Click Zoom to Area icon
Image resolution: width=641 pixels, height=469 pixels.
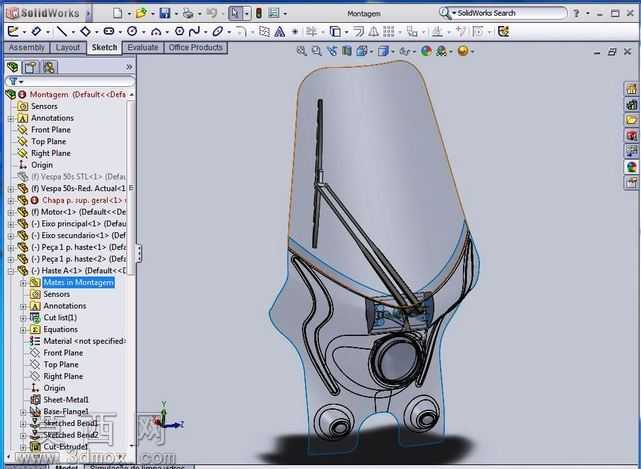click(x=316, y=51)
